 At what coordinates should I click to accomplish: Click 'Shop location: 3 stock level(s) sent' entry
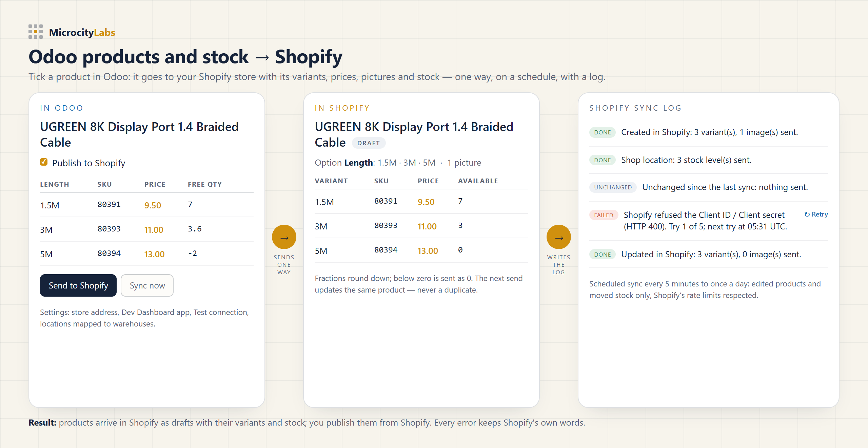(x=686, y=160)
